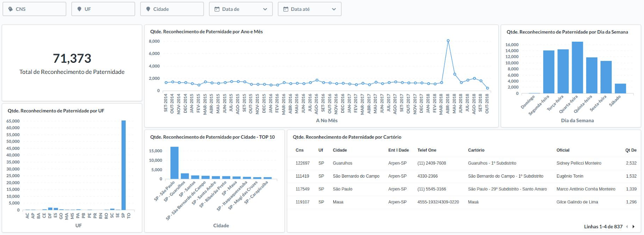Sort table by the Oficial column header
The height and width of the screenshot is (235, 644).
563,150
